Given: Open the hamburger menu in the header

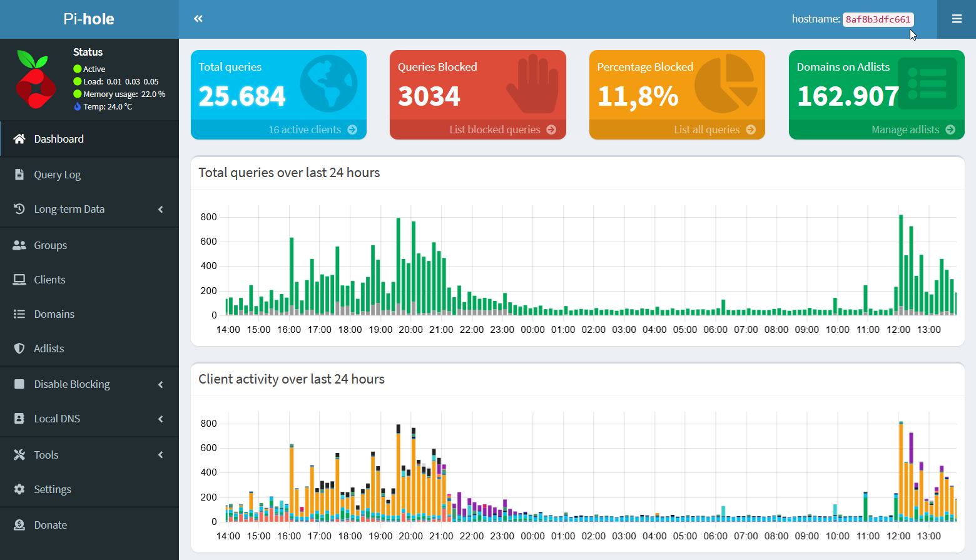Looking at the screenshot, I should 957,19.
